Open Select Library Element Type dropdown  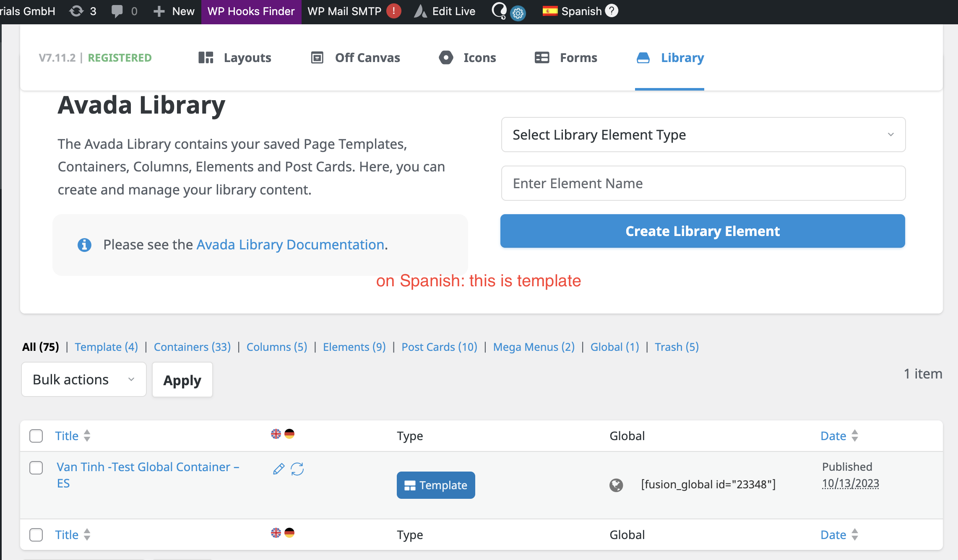(703, 135)
